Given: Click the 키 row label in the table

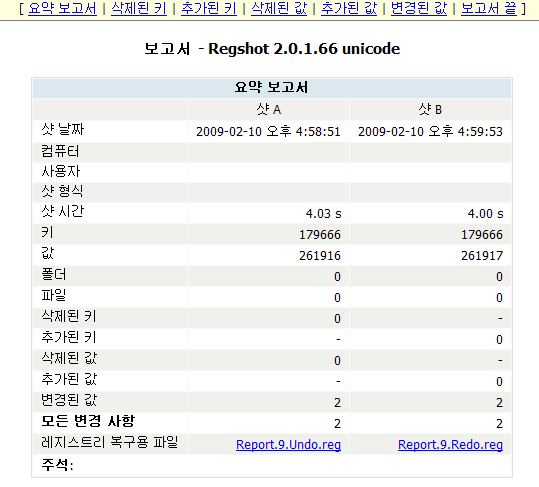Looking at the screenshot, I should click(x=47, y=232).
